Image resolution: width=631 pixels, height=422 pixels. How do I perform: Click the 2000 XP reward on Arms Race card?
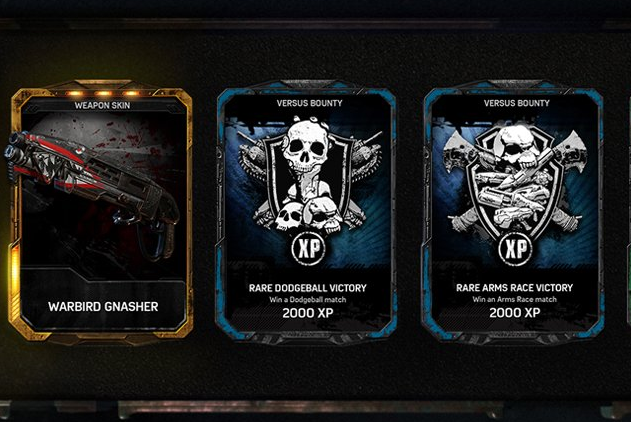pyautogui.click(x=515, y=312)
